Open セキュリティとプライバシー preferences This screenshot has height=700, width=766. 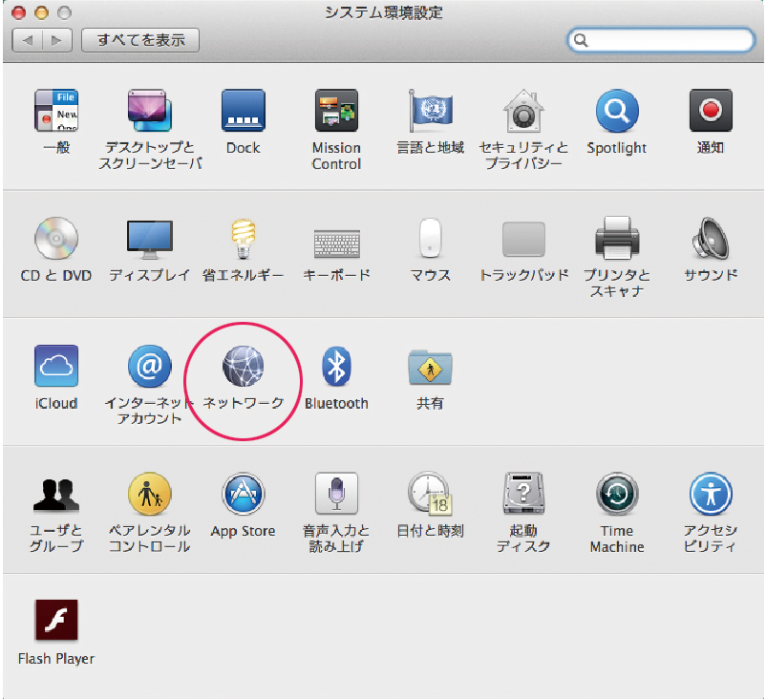tap(523, 111)
